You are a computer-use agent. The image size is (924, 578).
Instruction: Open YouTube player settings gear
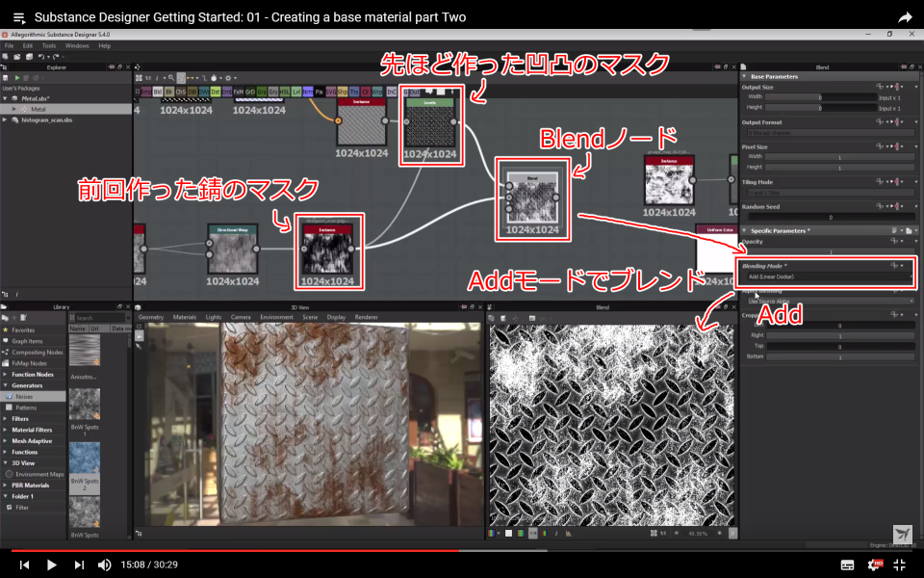coord(875,565)
